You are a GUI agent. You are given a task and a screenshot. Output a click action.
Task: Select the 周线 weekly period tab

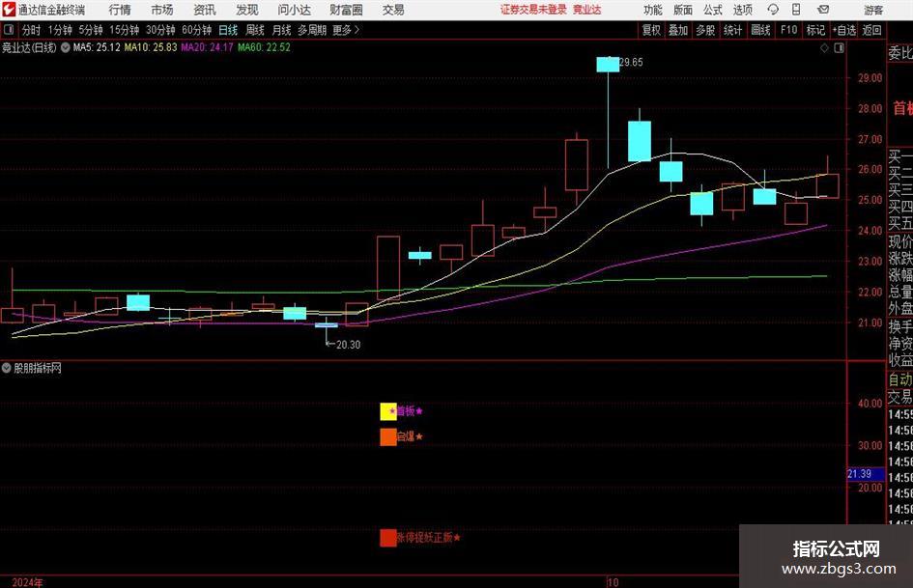click(255, 30)
